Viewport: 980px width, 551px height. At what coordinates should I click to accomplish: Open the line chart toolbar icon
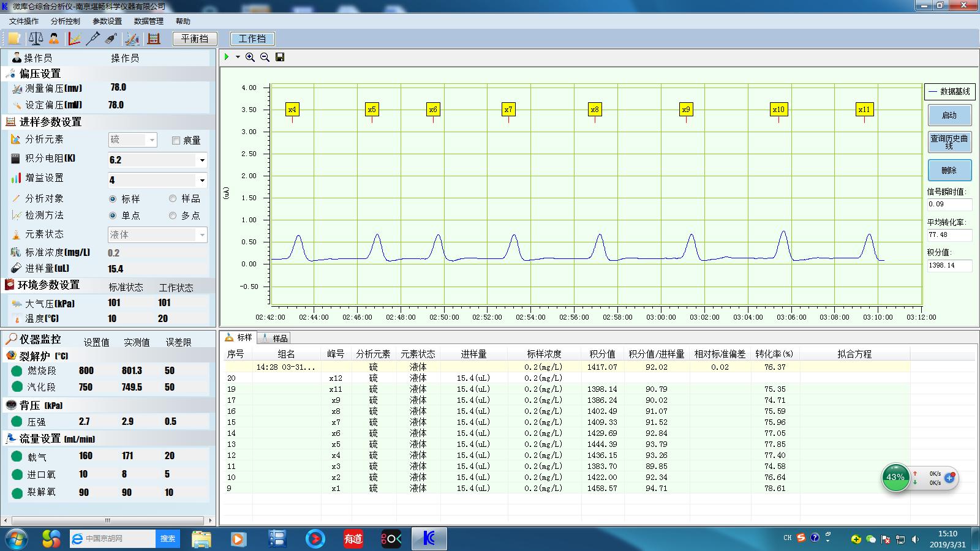tap(74, 39)
